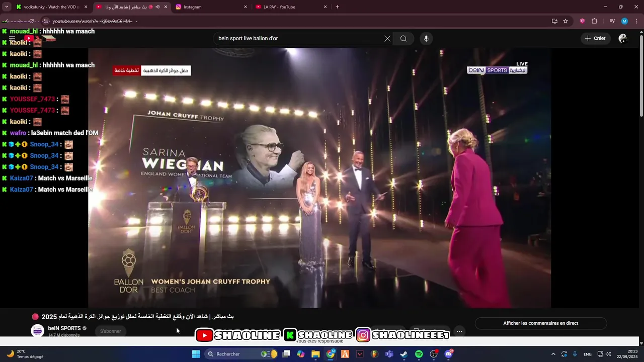Close the vodkafunky tab
The image size is (644, 362).
click(86, 7)
